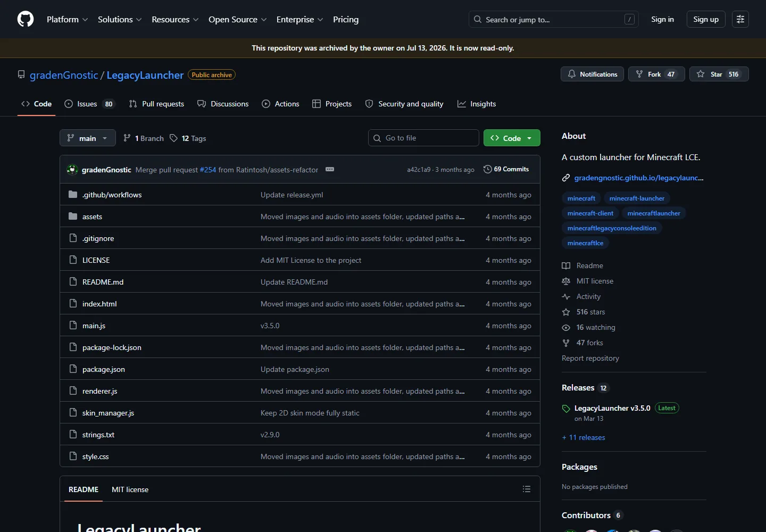Viewport: 766px width, 532px height.
Task: Focus the Search or jump to field
Action: (x=553, y=19)
